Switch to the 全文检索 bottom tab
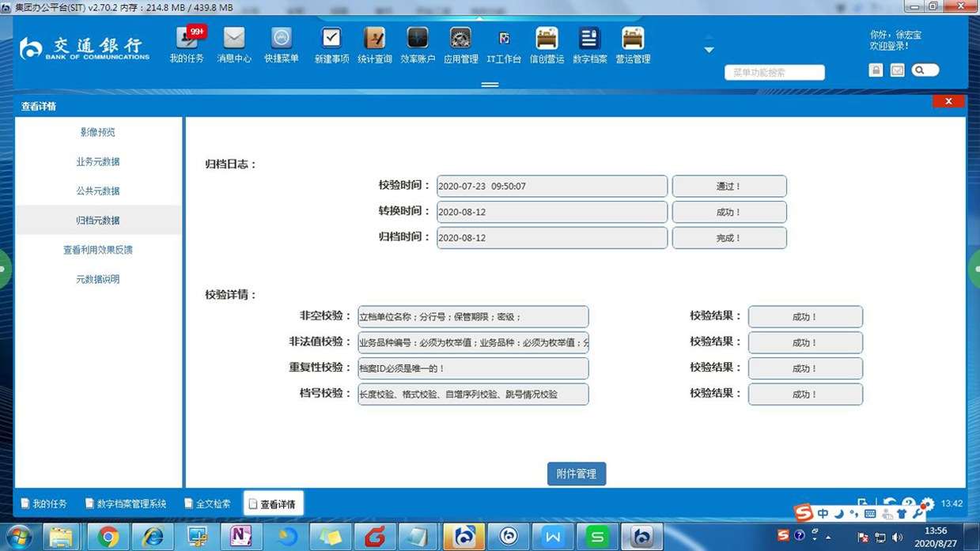 point(207,504)
